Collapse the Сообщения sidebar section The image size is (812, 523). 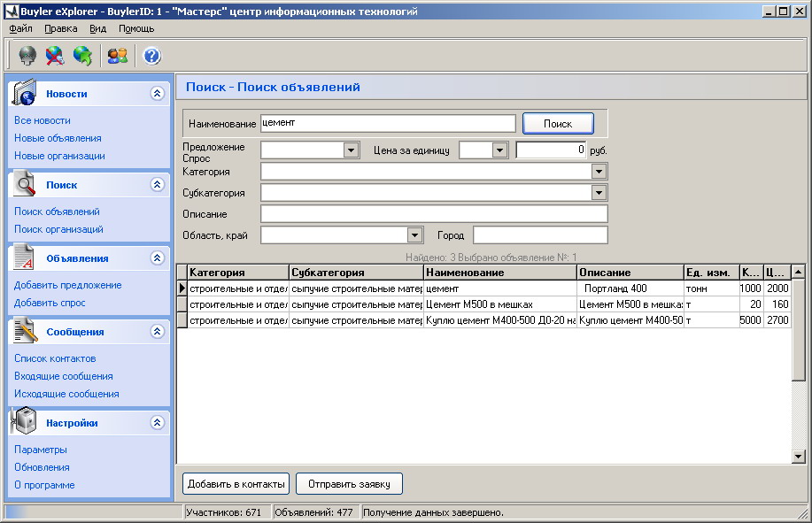pyautogui.click(x=158, y=332)
